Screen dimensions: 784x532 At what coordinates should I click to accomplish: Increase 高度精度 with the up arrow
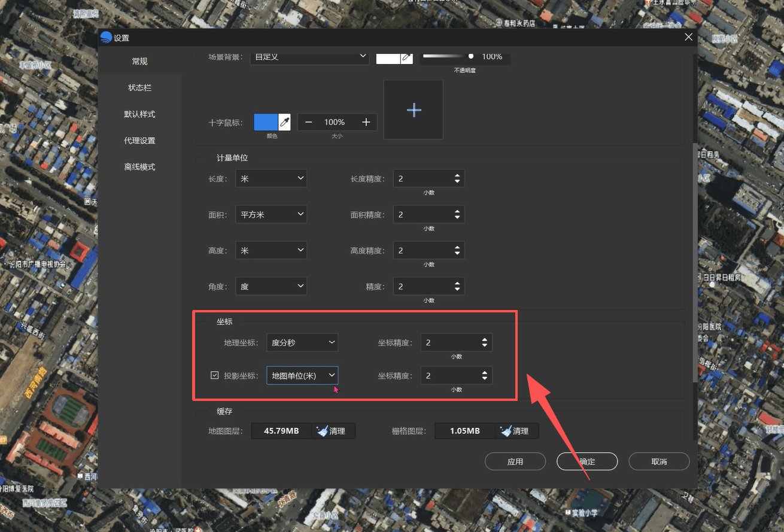click(x=457, y=247)
